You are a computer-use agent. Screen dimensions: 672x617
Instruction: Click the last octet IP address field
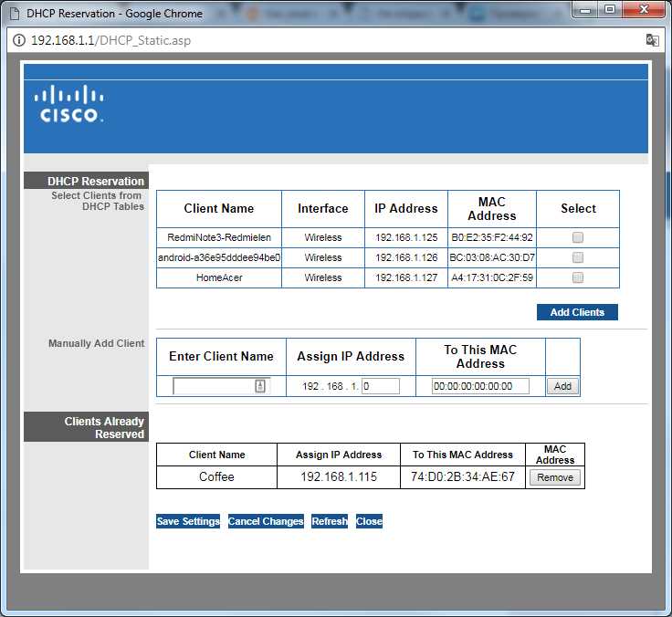[x=381, y=386]
